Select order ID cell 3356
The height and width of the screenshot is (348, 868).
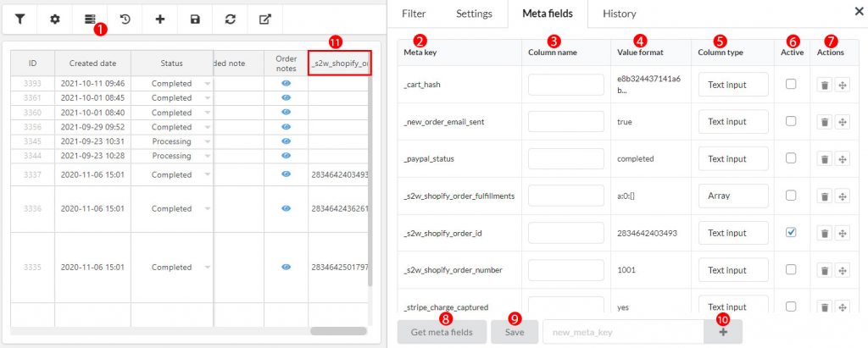click(x=33, y=127)
